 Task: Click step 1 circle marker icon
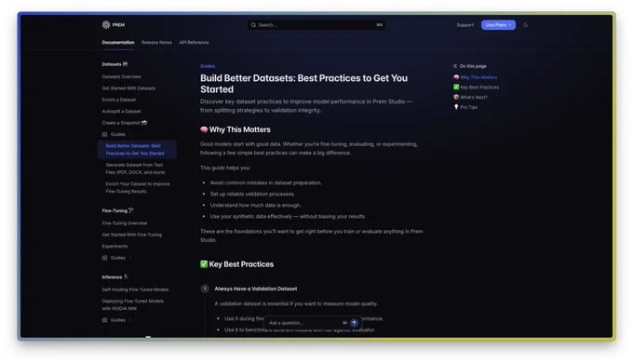click(205, 289)
